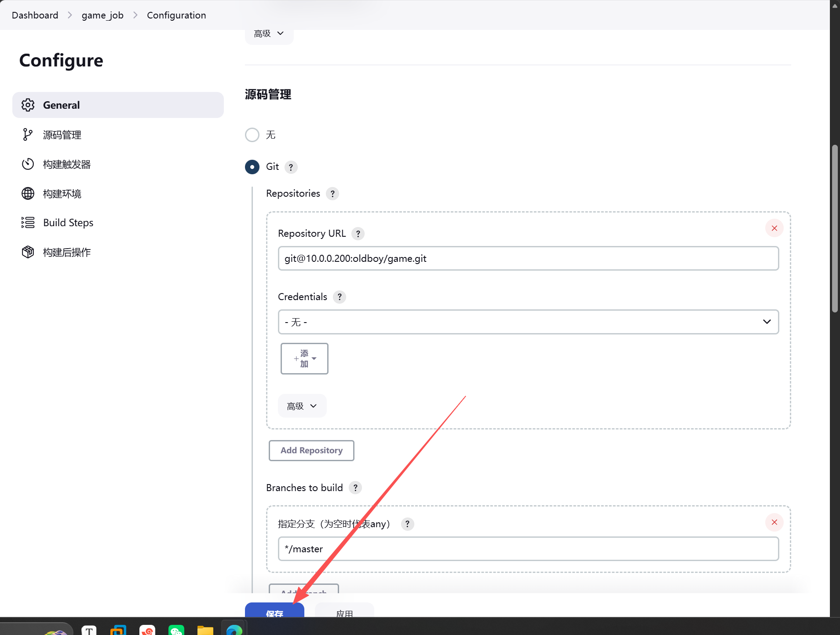Click the 应用 apply button

pyautogui.click(x=344, y=610)
